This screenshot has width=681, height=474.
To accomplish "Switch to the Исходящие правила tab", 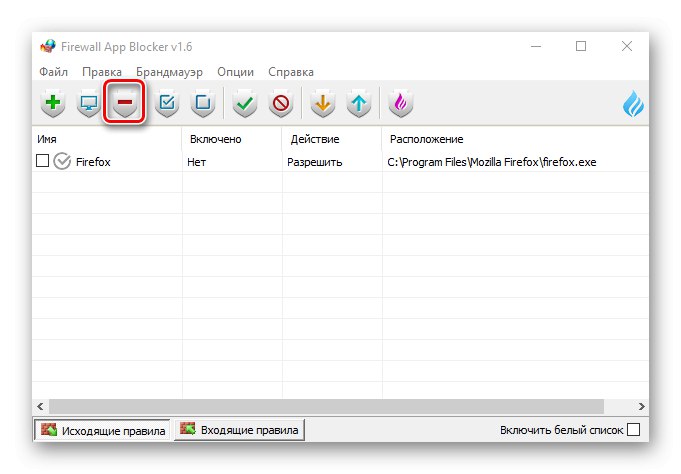I will [x=102, y=430].
